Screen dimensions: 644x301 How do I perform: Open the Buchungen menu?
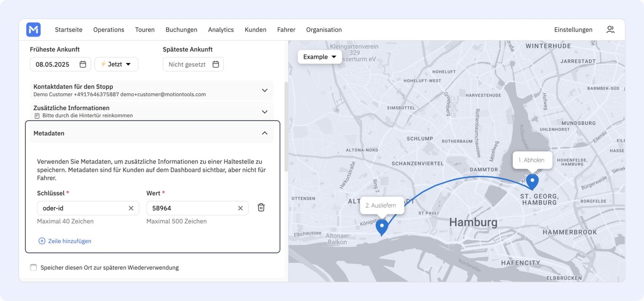click(x=182, y=30)
